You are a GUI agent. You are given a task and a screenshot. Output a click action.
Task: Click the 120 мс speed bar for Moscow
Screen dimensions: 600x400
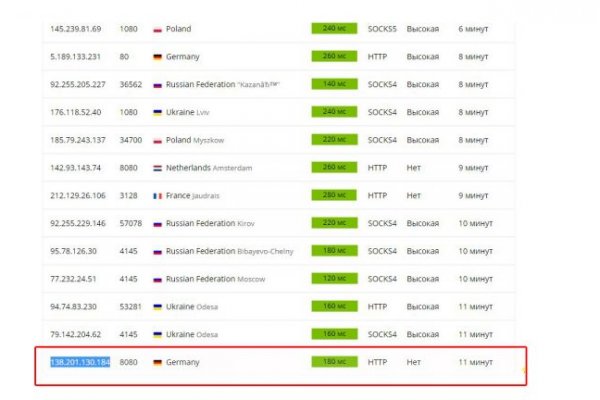pos(334,280)
